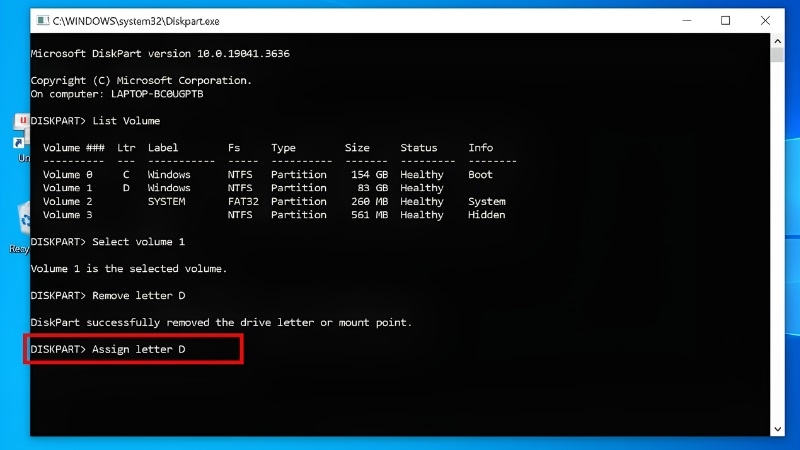Click 'Volume 1' in the volume list

(67, 188)
